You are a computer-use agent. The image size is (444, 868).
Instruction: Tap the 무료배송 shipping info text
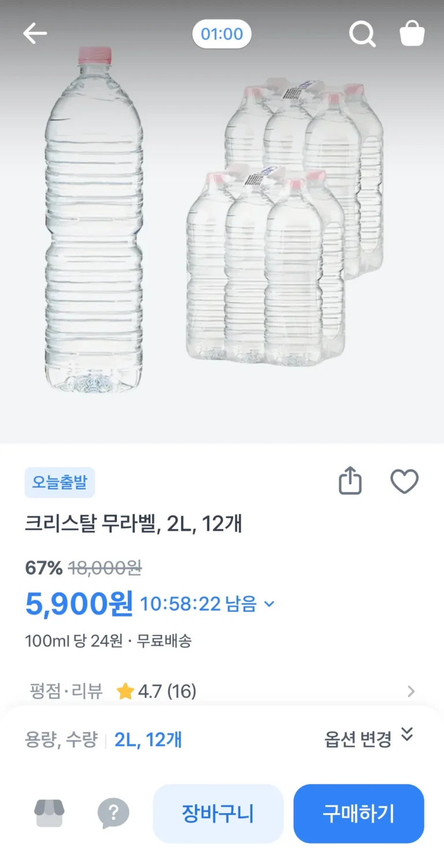coord(164,641)
